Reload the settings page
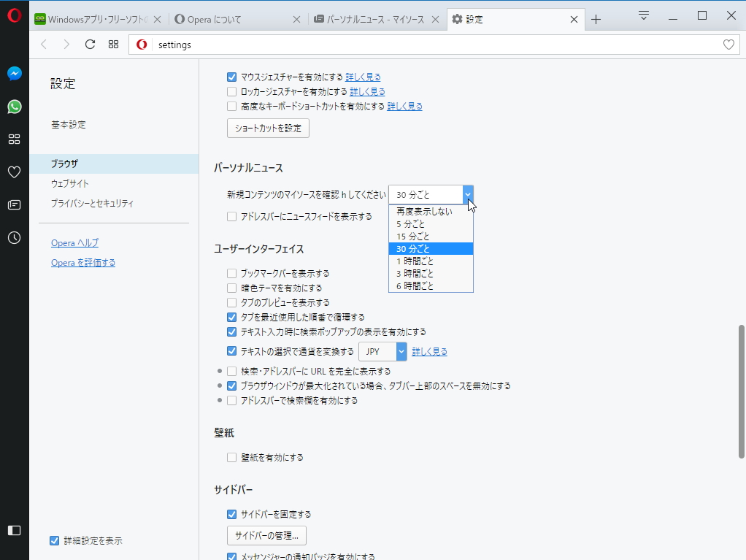Image resolution: width=746 pixels, height=560 pixels. (90, 44)
